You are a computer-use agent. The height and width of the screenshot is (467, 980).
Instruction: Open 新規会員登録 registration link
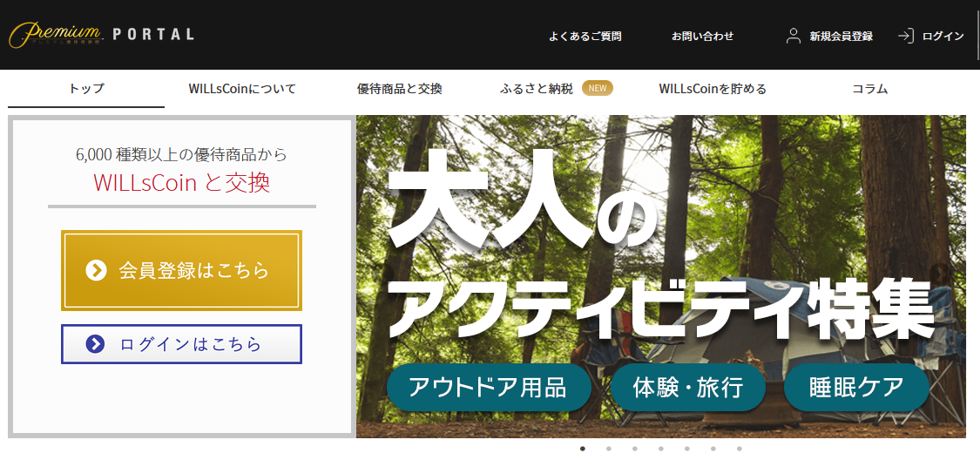tap(841, 37)
